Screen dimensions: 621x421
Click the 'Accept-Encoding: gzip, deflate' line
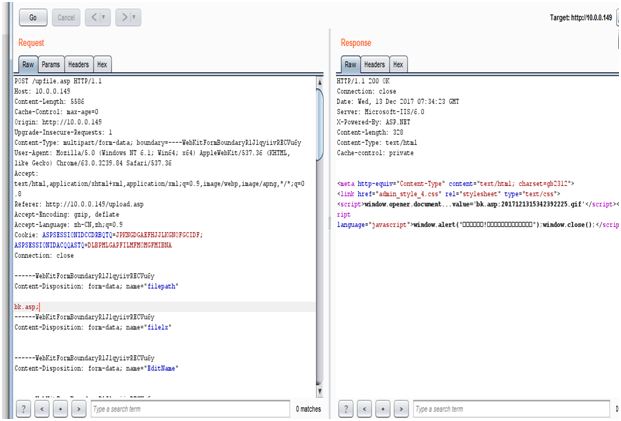67,214
